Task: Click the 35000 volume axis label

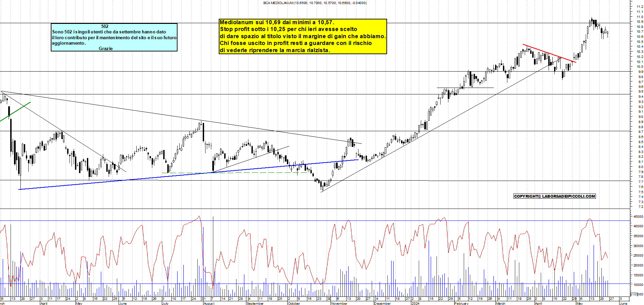Action: point(638,236)
